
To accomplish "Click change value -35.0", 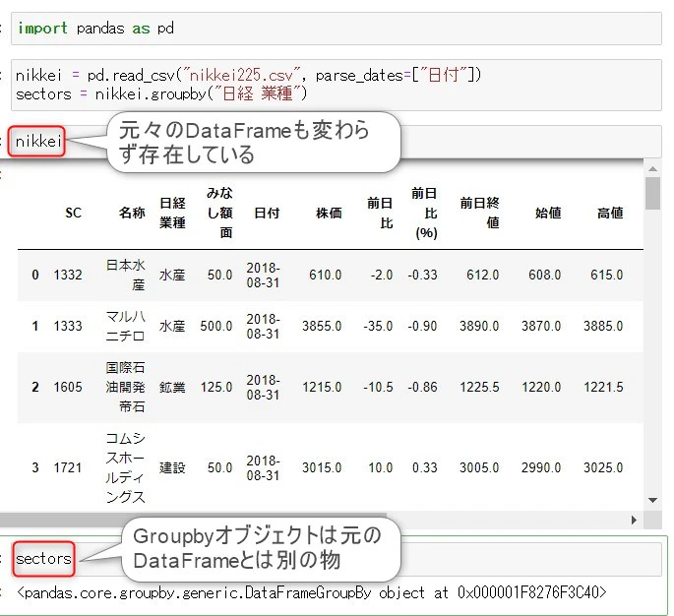I will click(x=378, y=326).
